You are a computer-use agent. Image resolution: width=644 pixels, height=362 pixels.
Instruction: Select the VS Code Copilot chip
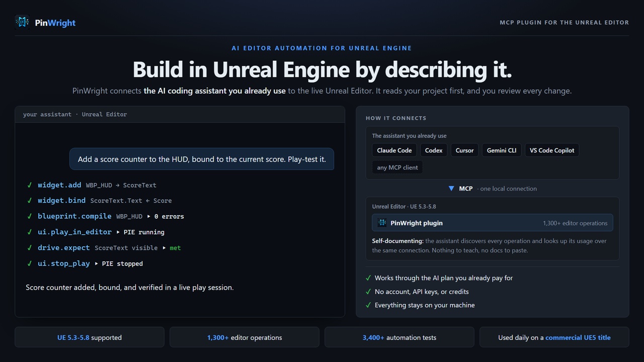click(552, 150)
